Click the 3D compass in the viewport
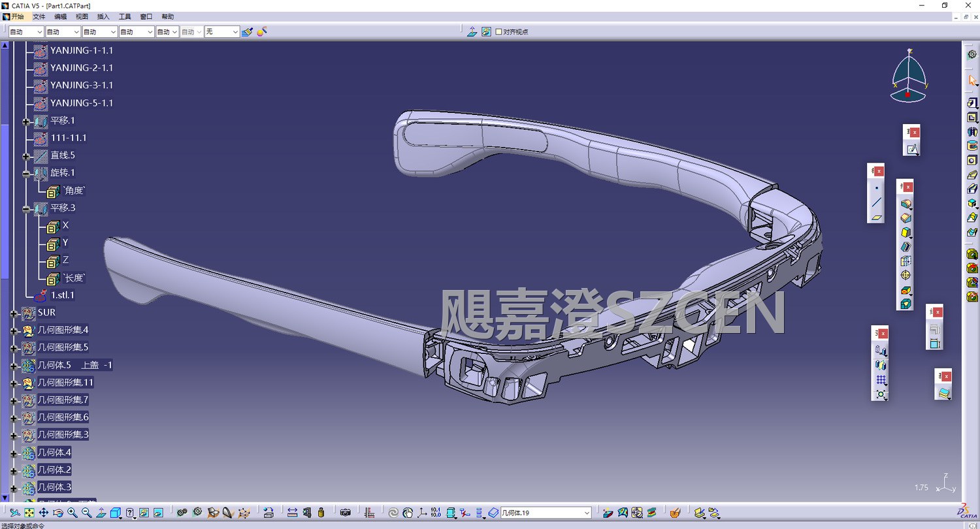Screen dimensions: 980x529 click(x=909, y=76)
